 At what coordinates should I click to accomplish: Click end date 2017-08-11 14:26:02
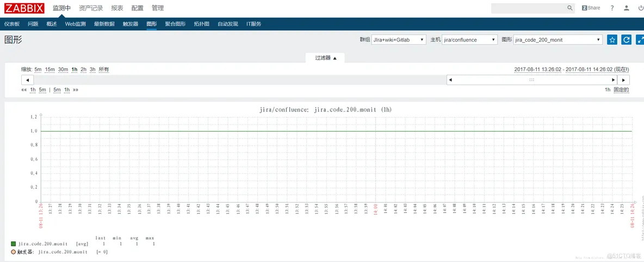pos(590,70)
